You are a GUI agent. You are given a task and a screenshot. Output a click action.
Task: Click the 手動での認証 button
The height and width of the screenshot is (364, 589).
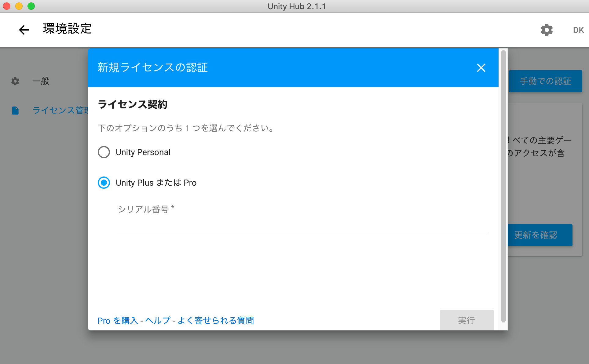tap(546, 81)
